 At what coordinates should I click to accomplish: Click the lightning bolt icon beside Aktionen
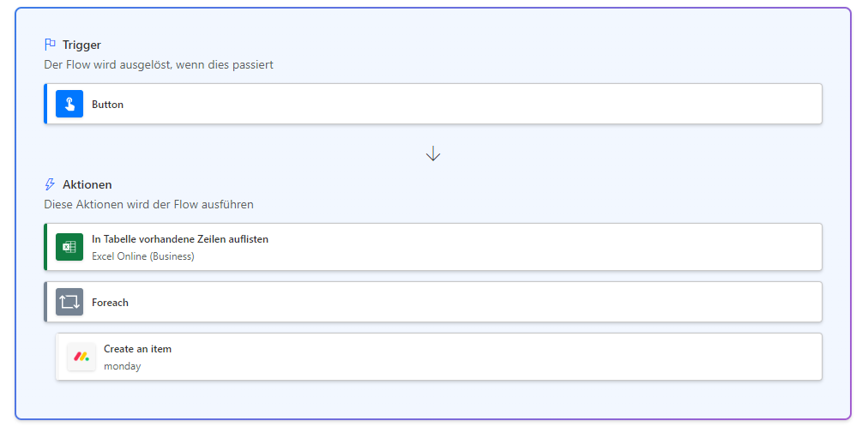[50, 184]
